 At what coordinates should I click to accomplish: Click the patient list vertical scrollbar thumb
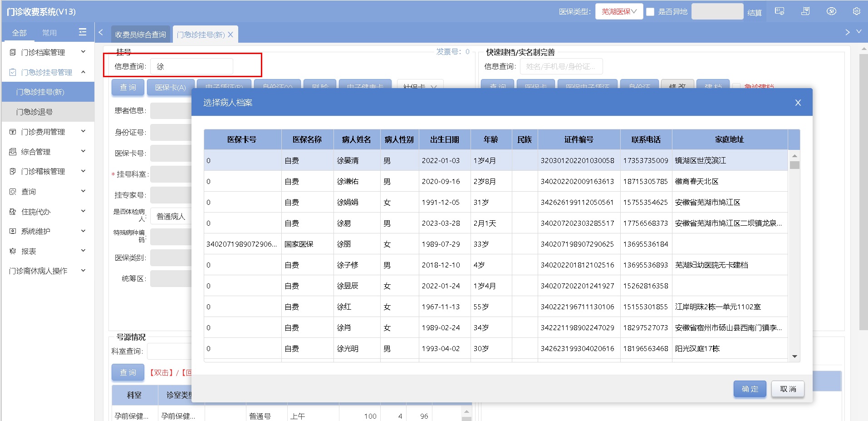[x=794, y=165]
